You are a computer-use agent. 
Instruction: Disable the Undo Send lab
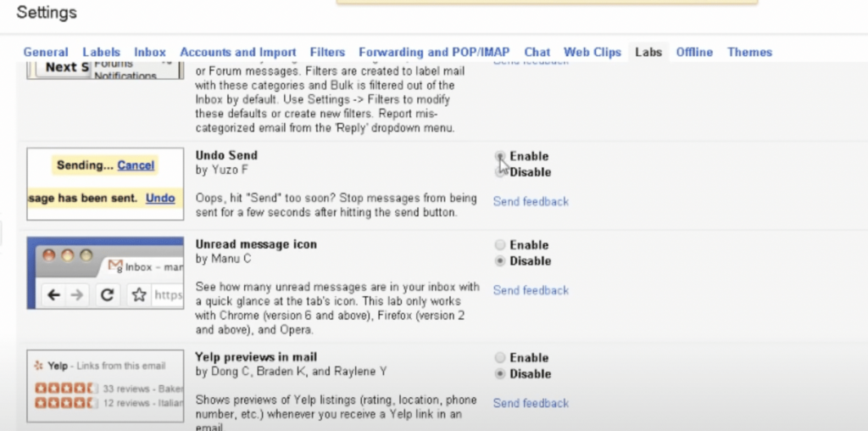(x=500, y=172)
